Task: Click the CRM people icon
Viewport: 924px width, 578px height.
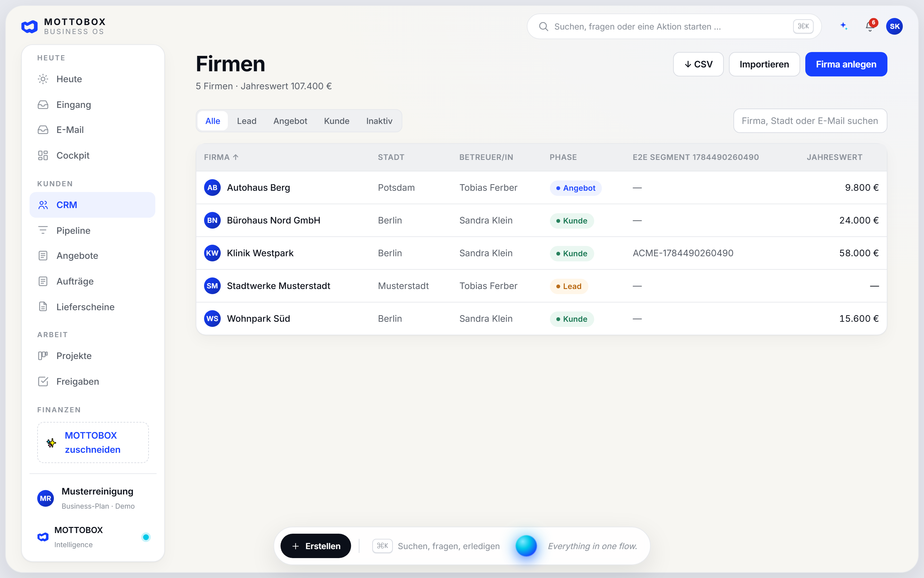Action: click(x=43, y=205)
